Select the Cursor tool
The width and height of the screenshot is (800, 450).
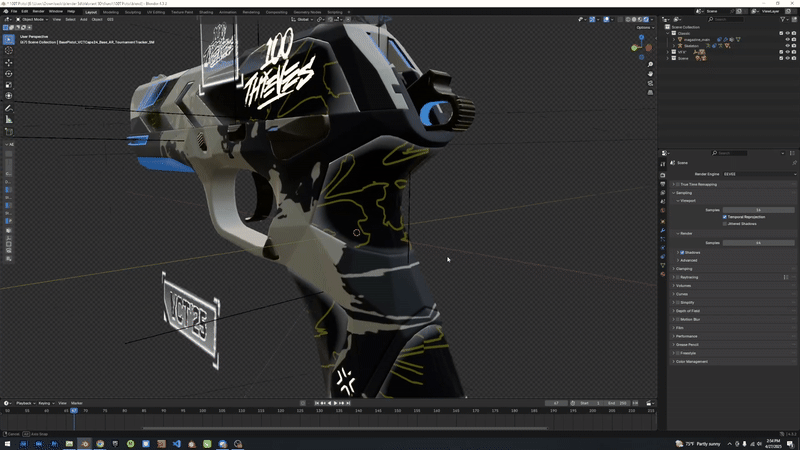coord(9,51)
